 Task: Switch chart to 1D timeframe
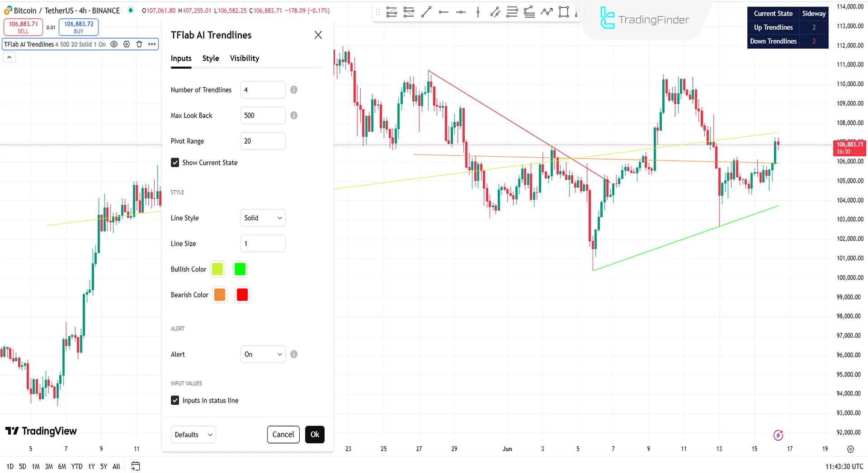(9, 466)
